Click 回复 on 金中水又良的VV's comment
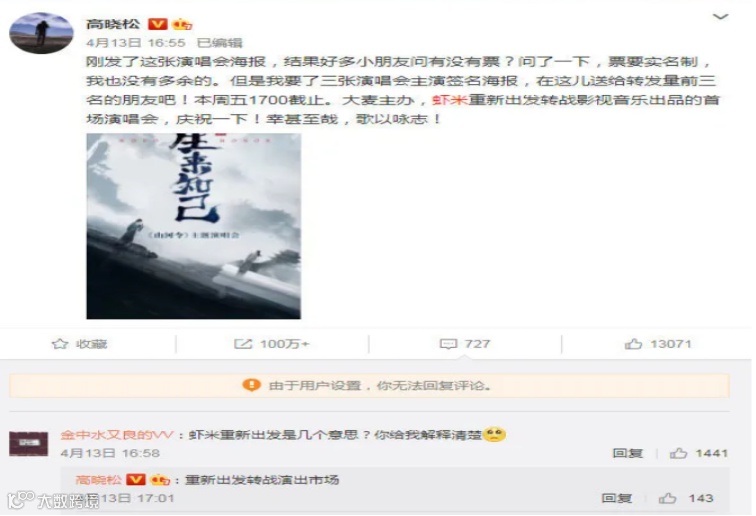The width and height of the screenshot is (756, 516). pyautogui.click(x=627, y=453)
